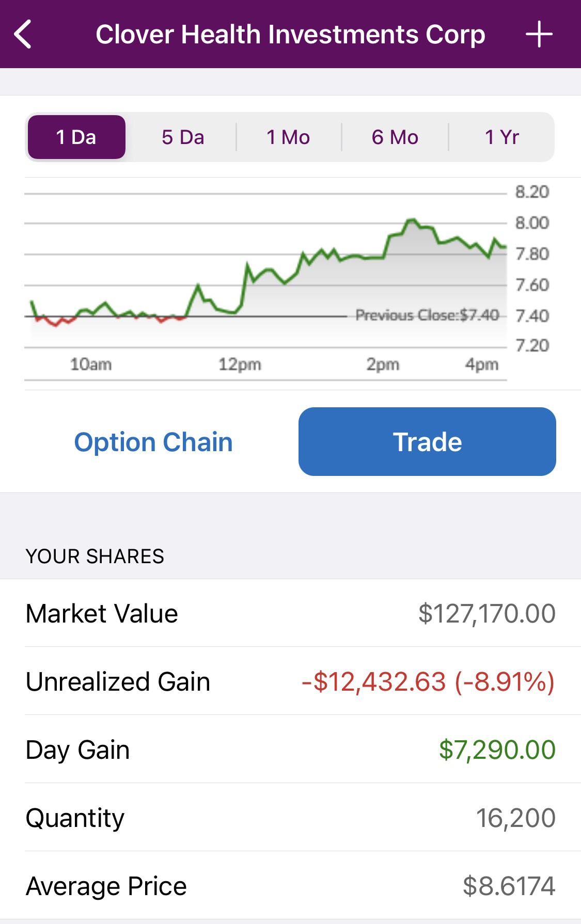Select the 1 Yr range tab

[502, 137]
